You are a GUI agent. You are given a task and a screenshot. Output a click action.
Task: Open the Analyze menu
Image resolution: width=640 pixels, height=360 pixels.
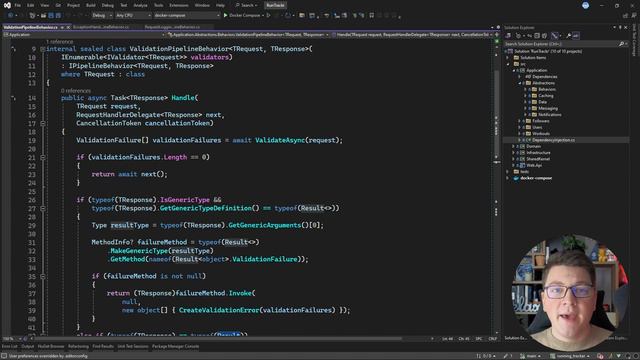[x=140, y=5]
